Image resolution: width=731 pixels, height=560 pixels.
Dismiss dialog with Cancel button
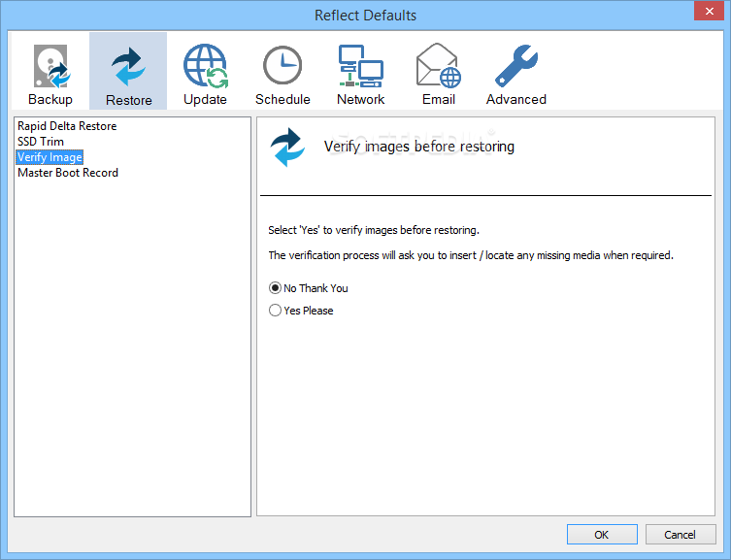681,535
